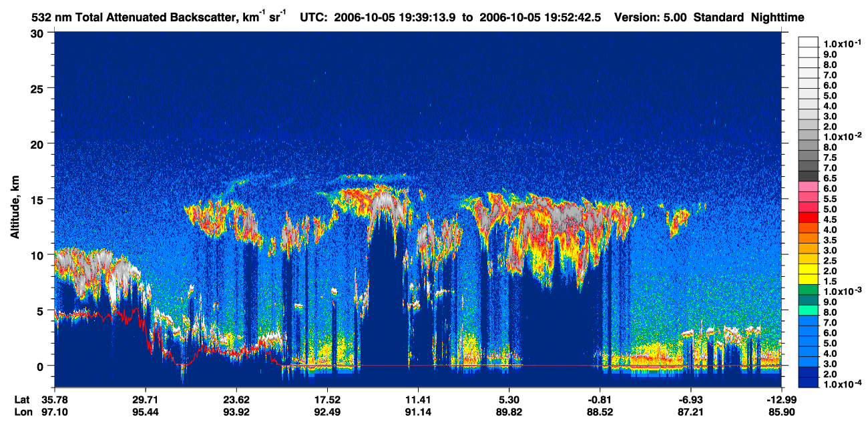
Task: Click the colorbar label '1.0x10-3'
Action: (842, 292)
